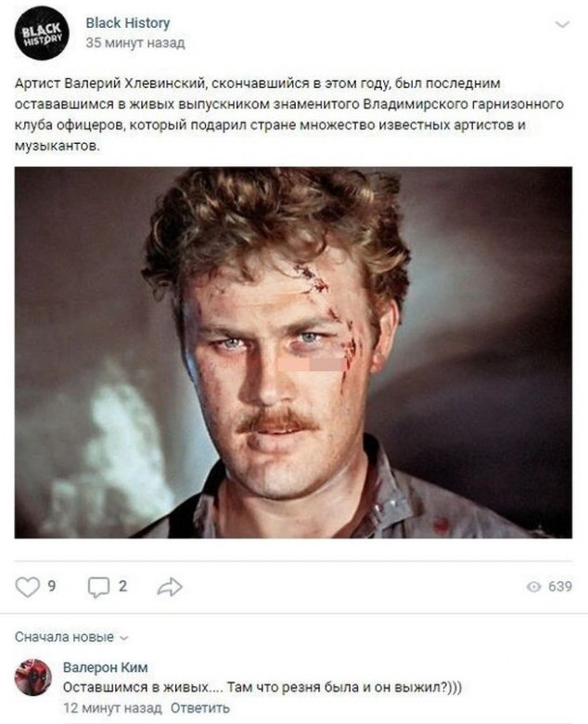This screenshot has width=588, height=724.
Task: Click the view count 639
Action: [560, 587]
